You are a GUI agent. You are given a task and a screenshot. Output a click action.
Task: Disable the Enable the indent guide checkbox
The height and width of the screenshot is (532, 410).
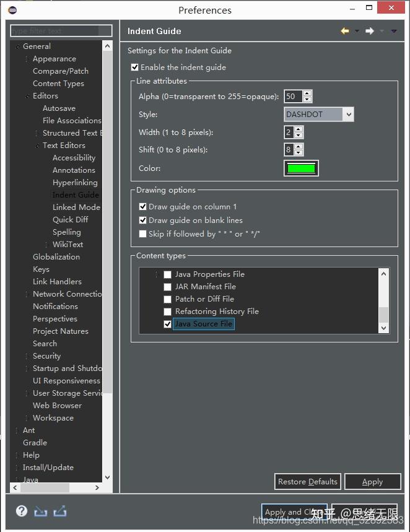point(135,68)
